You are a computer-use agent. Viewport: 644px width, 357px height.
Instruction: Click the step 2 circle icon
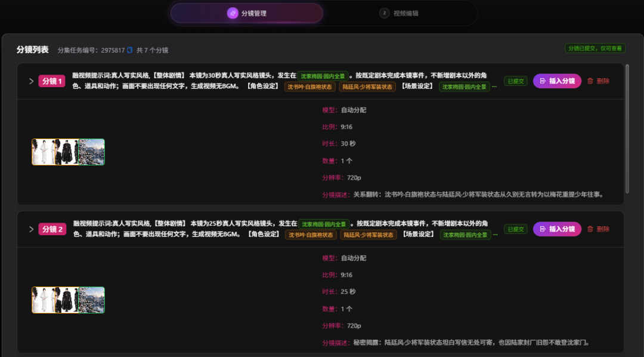384,13
